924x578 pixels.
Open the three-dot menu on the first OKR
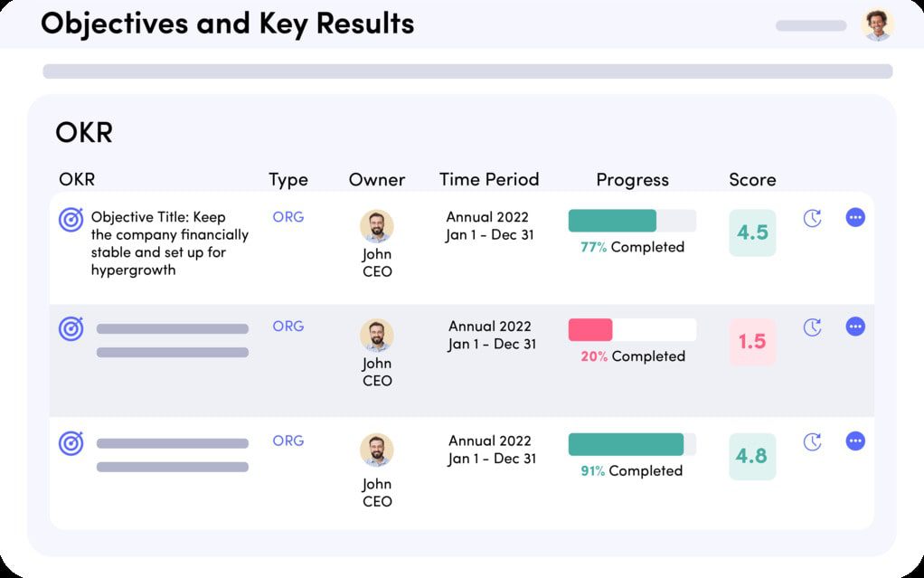point(855,217)
